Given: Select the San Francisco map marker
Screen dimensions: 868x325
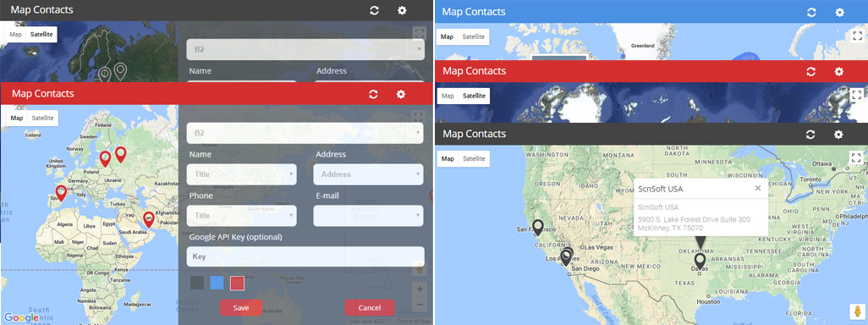Looking at the screenshot, I should click(537, 227).
